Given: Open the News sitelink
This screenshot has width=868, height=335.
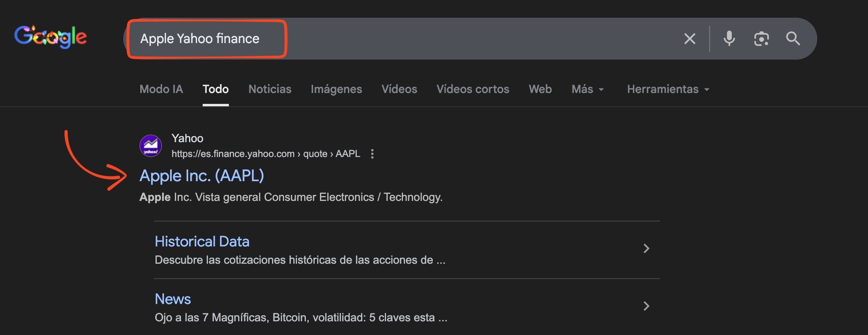Looking at the screenshot, I should pos(173,299).
